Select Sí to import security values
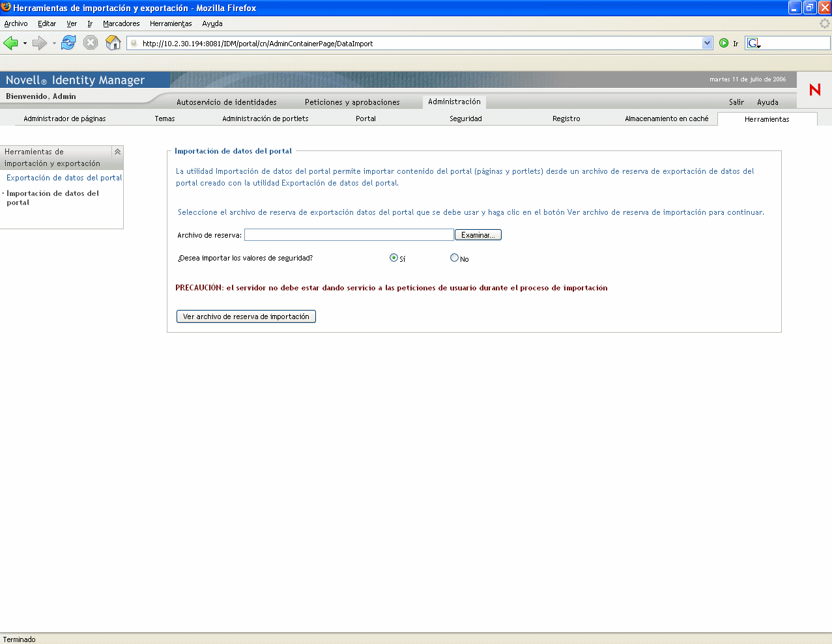Screen dimensions: 832x644 (394, 258)
